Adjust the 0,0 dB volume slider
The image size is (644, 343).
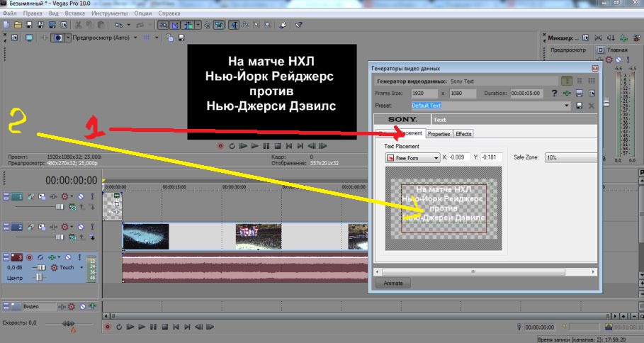point(41,267)
